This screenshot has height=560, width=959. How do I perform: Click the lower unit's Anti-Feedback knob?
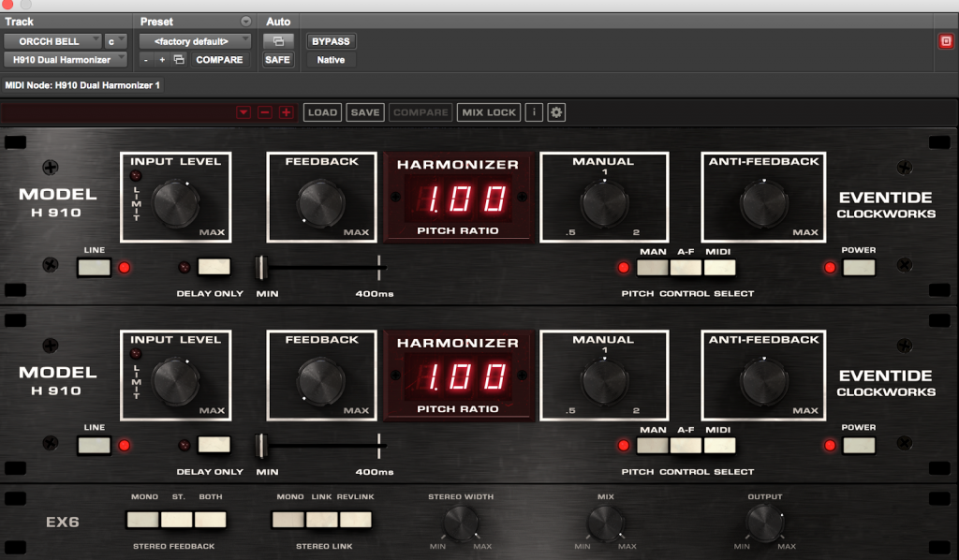764,381
